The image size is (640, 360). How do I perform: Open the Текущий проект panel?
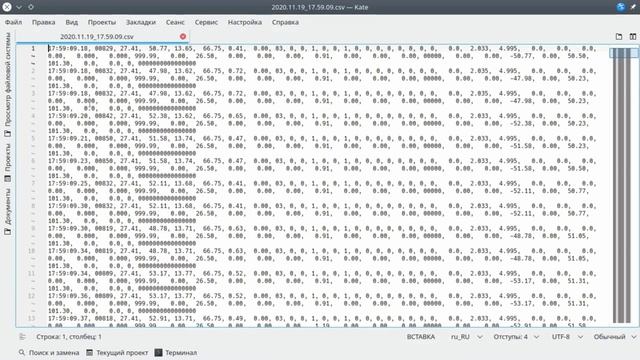click(117, 352)
